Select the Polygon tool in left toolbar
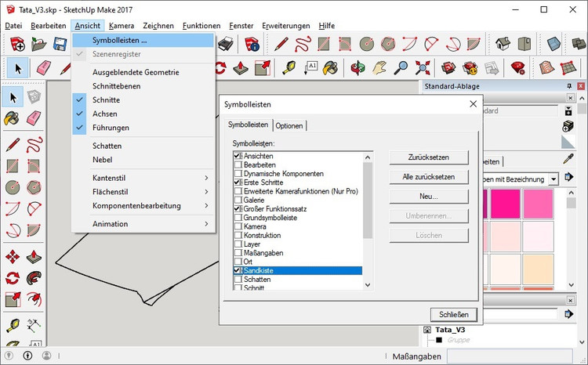Image resolution: width=588 pixels, height=365 pixels. 34,187
